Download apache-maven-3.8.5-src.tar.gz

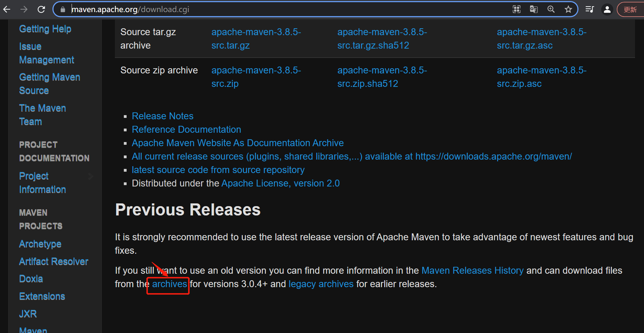pos(256,39)
